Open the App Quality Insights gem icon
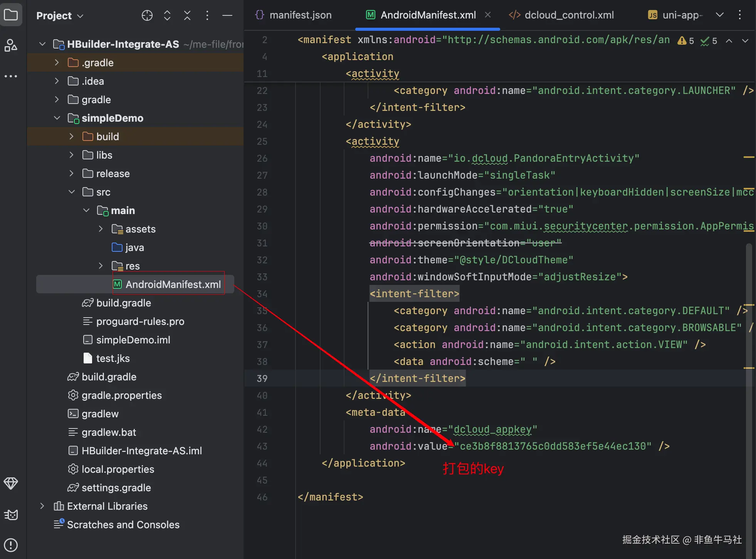 tap(11, 483)
